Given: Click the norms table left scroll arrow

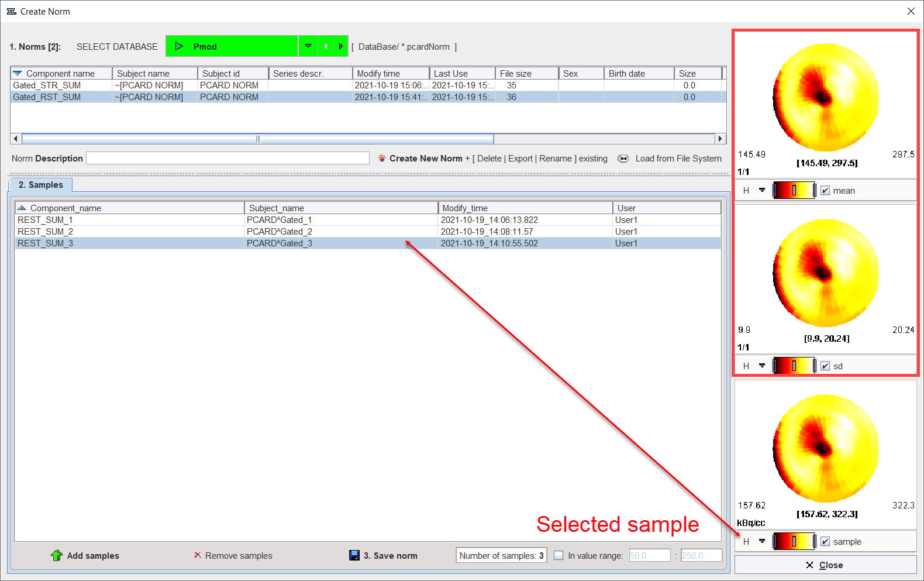Looking at the screenshot, I should (16, 139).
